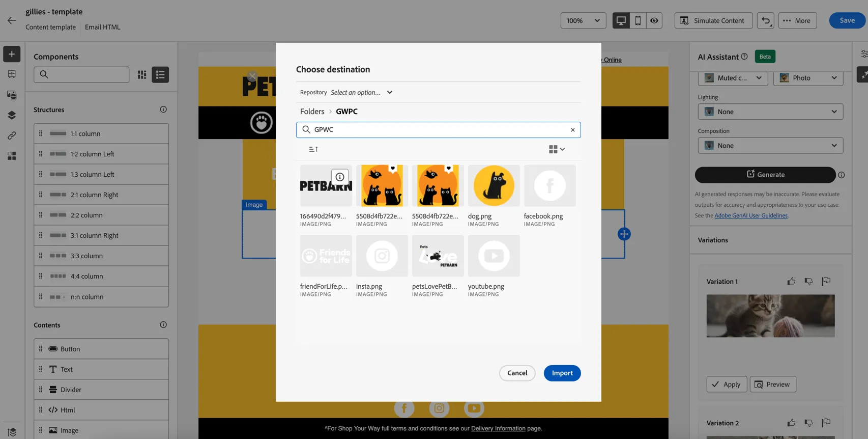Click the Import button
The image size is (868, 439).
[x=562, y=373]
